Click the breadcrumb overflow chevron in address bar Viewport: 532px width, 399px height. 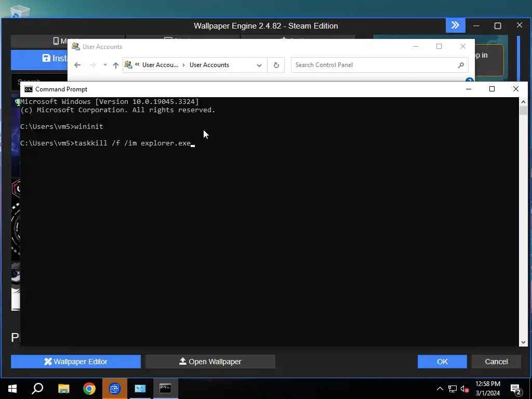(137, 64)
